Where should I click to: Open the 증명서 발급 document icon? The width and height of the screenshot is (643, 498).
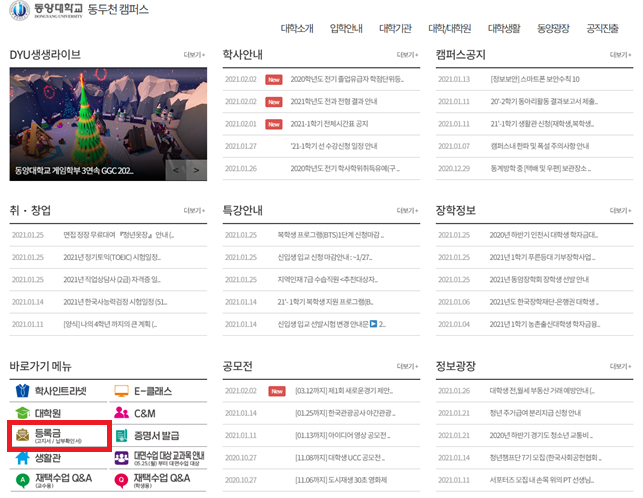pyautogui.click(x=120, y=436)
